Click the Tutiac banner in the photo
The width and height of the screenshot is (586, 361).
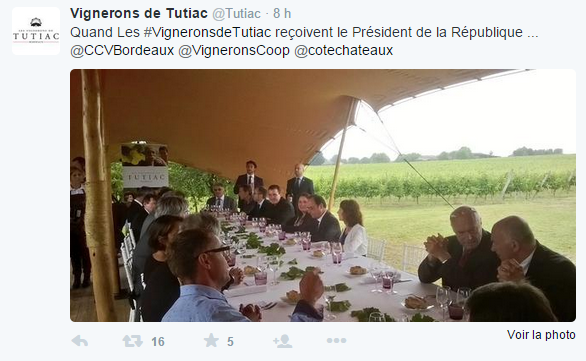tap(145, 166)
